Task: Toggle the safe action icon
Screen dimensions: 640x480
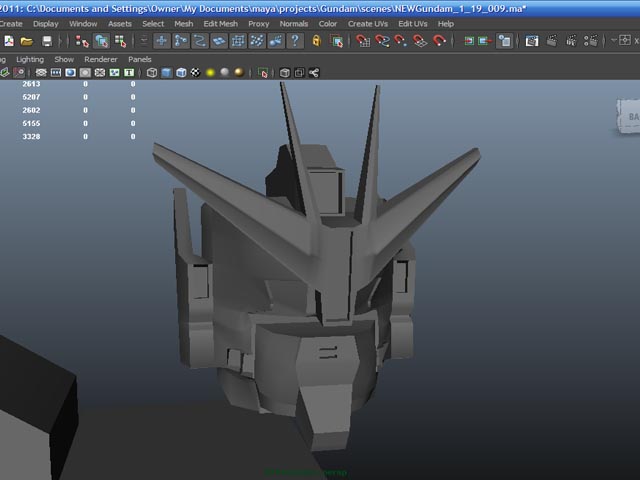Action: 114,73
